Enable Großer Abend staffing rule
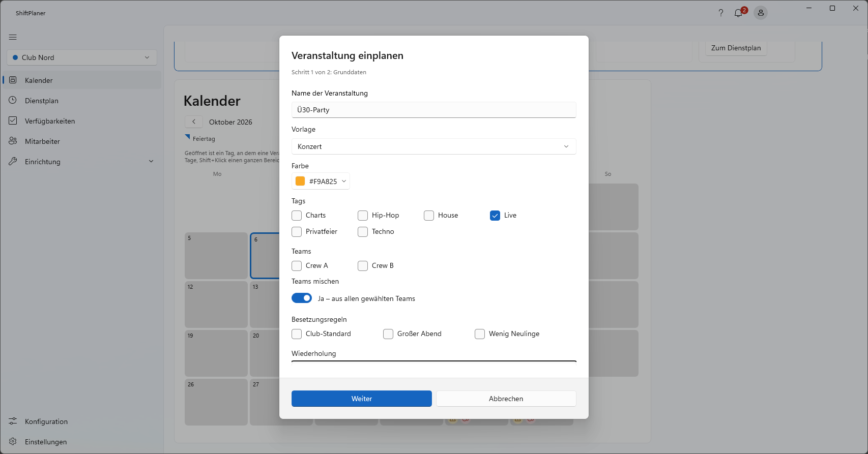 tap(388, 334)
